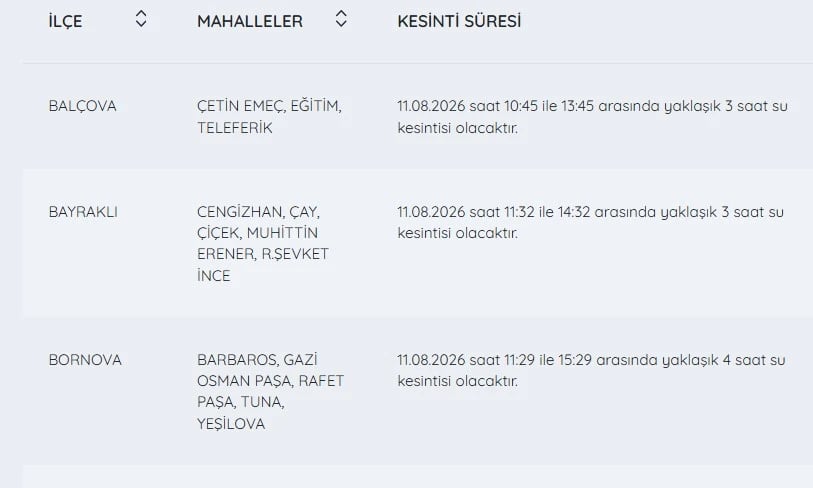Click MUHİTTİN ERENER neighborhood text
The width and height of the screenshot is (813, 488).
coord(257,243)
